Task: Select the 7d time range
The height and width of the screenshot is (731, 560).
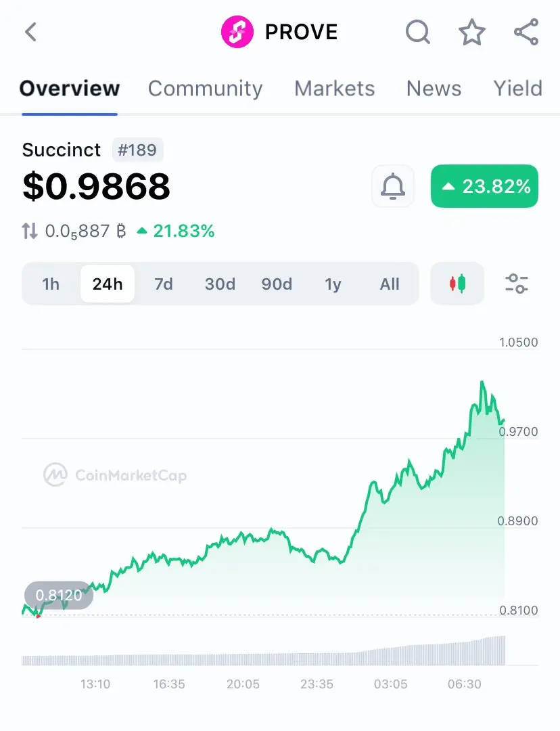Action: point(164,284)
